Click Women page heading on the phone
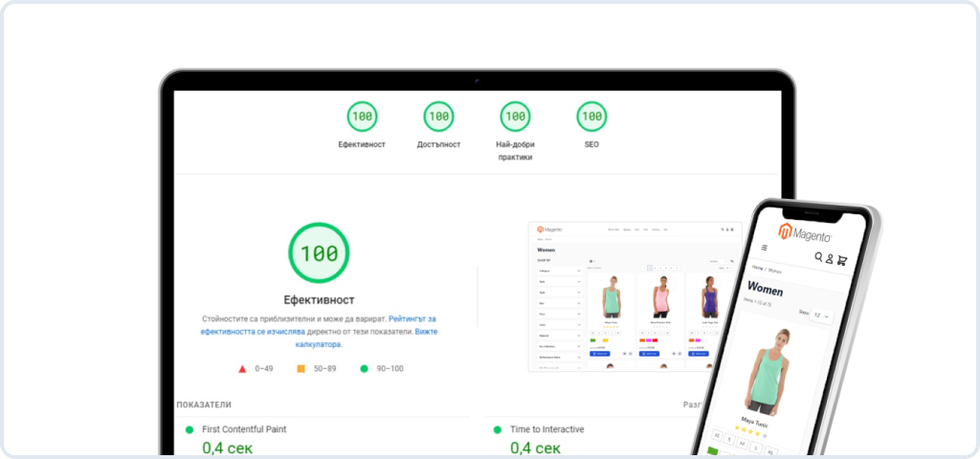 765,290
